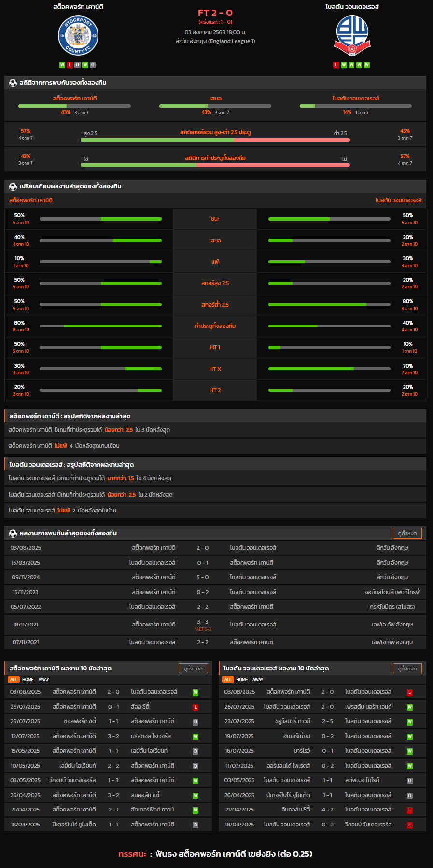Viewport: 433px width, 868px height.
Task: Click the 05/07/2022 กระชับมิตร (สโมสร) row
Action: pos(215,607)
